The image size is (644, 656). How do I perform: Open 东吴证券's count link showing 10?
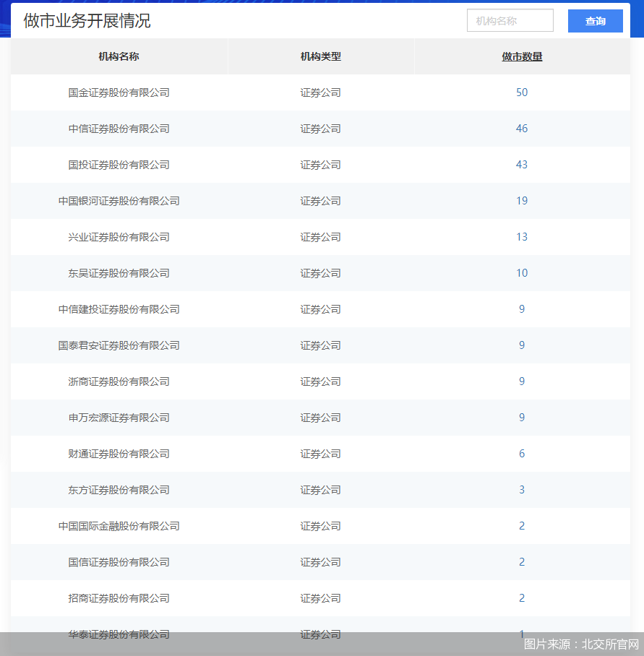point(522,273)
